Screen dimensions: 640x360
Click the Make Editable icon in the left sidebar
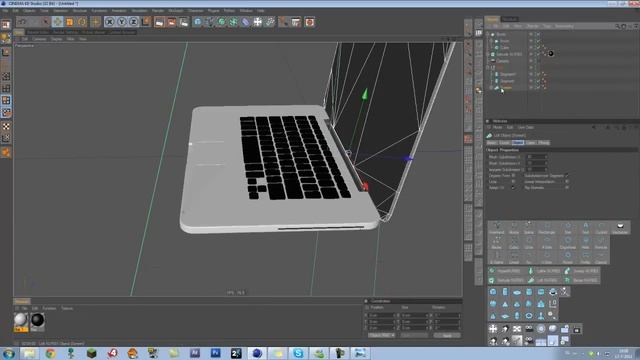[6, 38]
